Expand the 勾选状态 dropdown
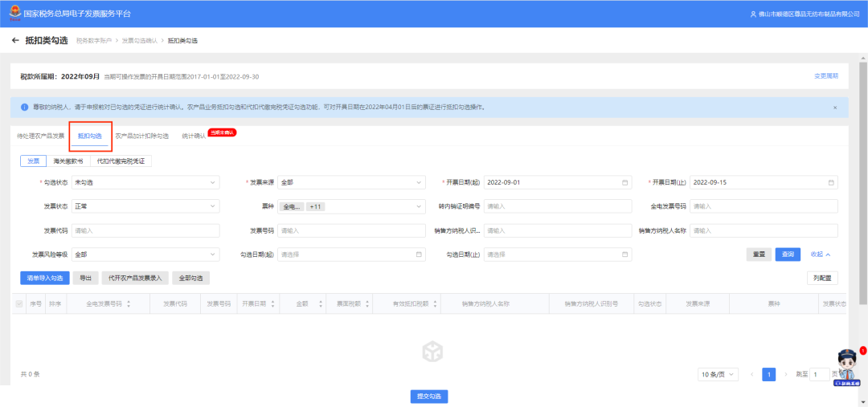868x407 pixels. pyautogui.click(x=145, y=182)
